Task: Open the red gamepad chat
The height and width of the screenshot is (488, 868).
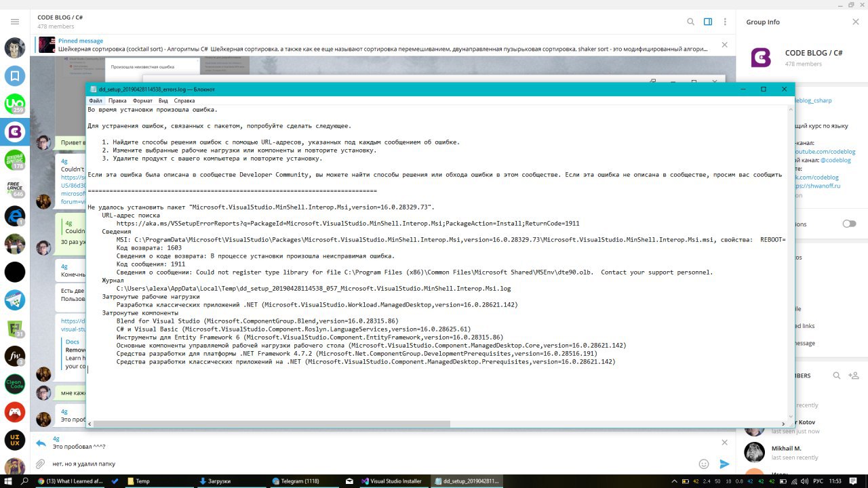Action: tap(15, 412)
